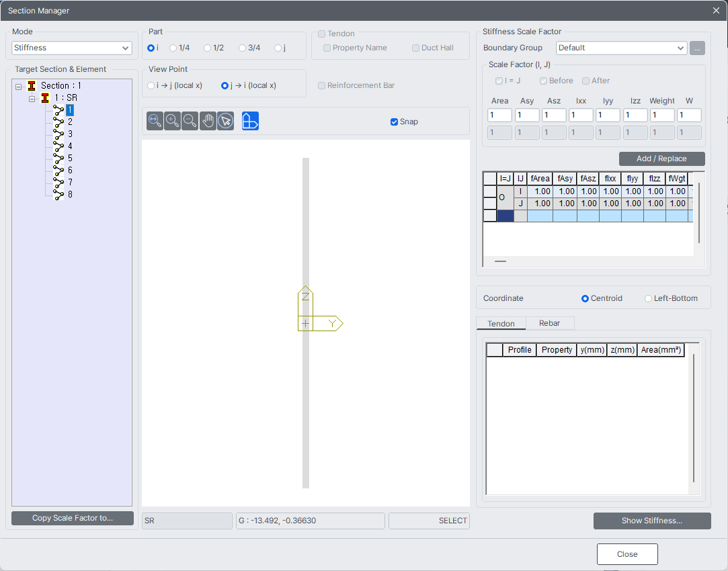Click the scale factor table vertical scrollbar

pyautogui.click(x=698, y=214)
